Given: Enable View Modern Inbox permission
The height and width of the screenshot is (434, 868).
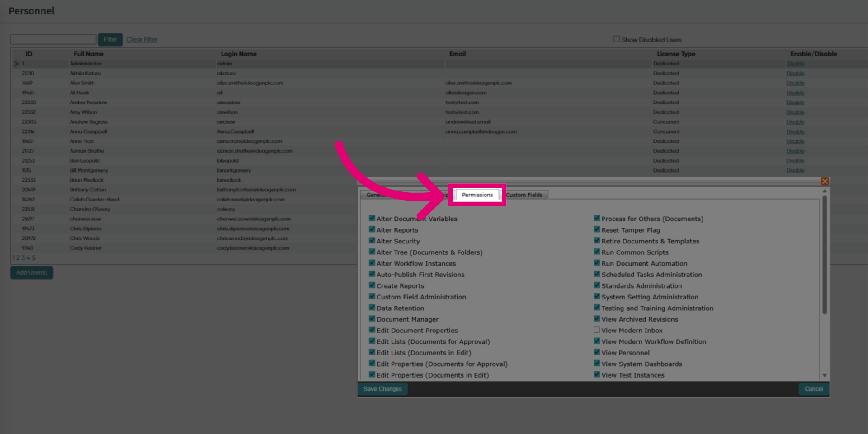Looking at the screenshot, I should pos(597,330).
